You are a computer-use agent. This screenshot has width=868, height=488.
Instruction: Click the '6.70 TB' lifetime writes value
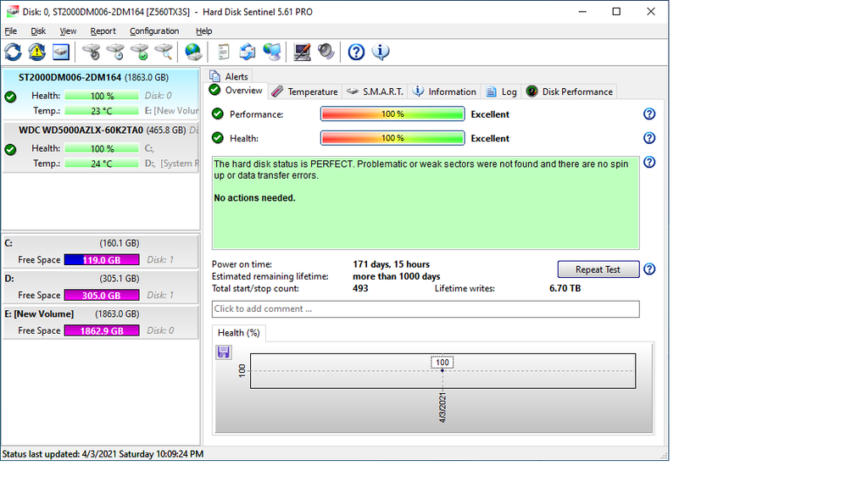click(x=565, y=288)
